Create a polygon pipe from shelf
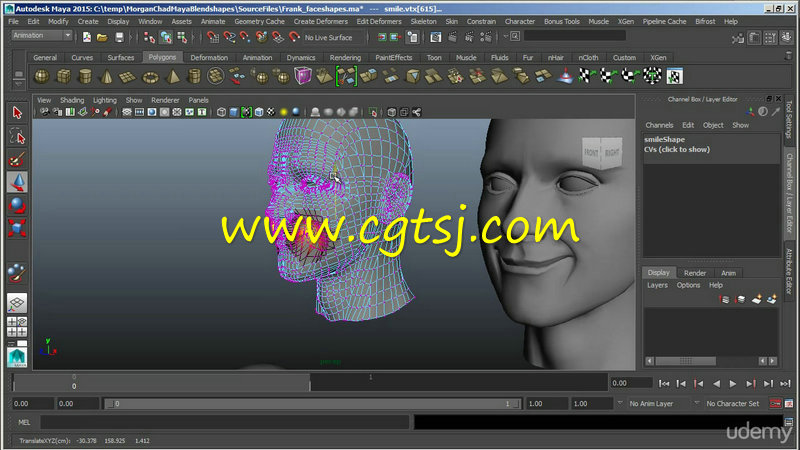Viewport: 800px width, 450px height. [194, 77]
